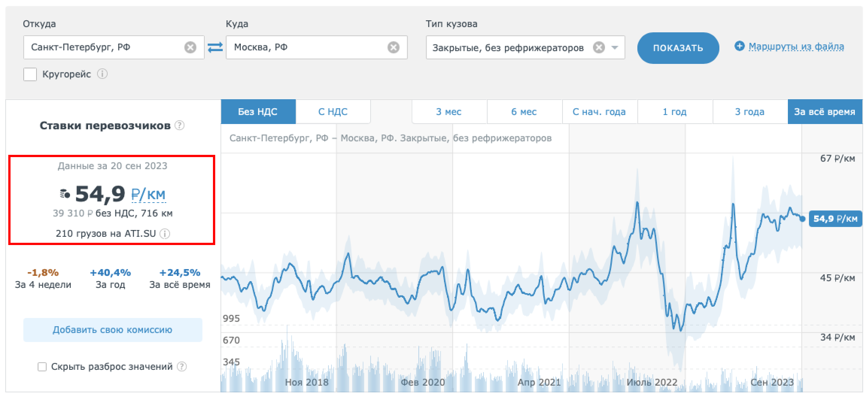Select the 3 года period
868x398 pixels.
[750, 112]
